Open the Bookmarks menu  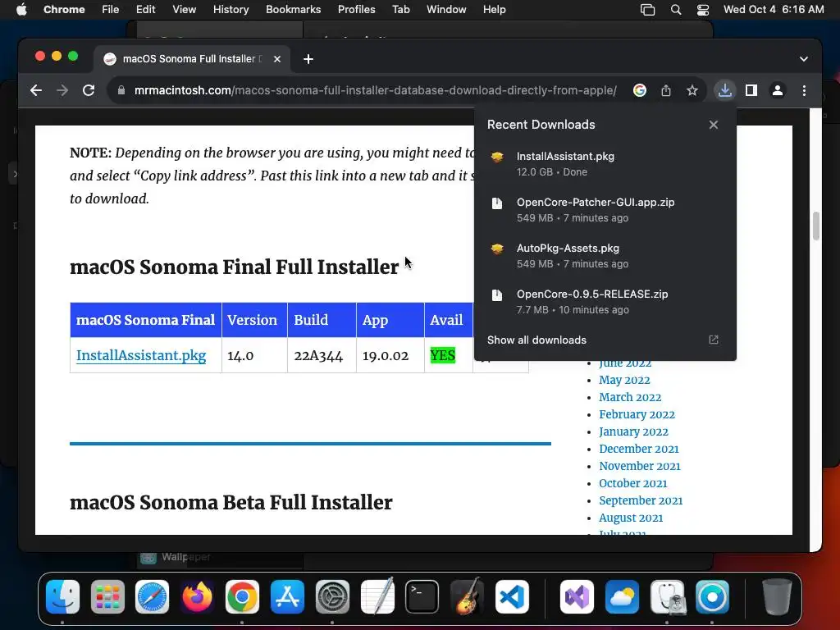pos(293,10)
